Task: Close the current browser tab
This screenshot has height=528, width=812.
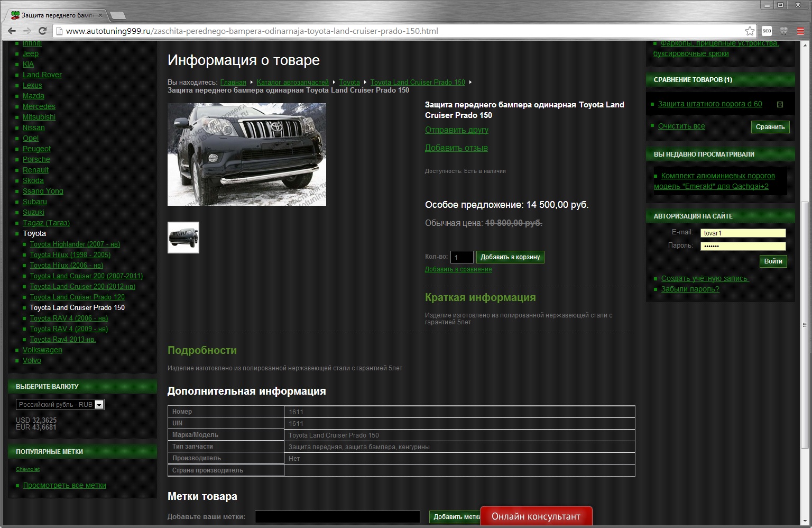Action: (x=100, y=15)
